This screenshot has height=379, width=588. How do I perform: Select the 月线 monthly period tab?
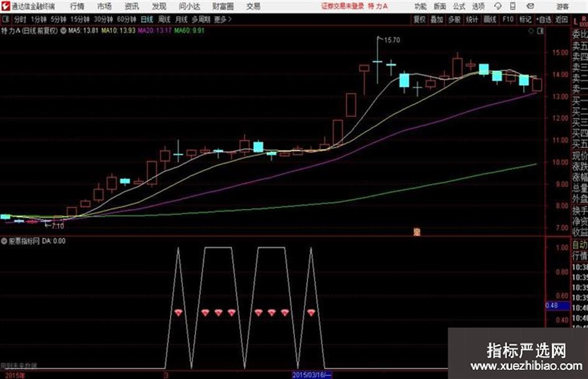click(181, 19)
